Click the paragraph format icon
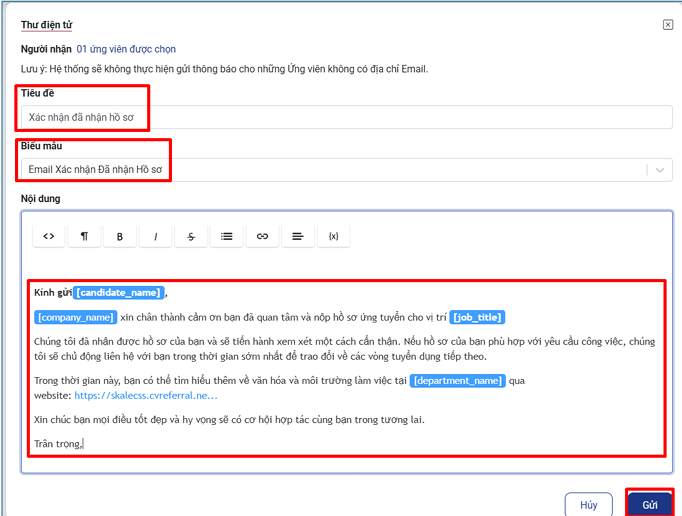 (x=84, y=236)
